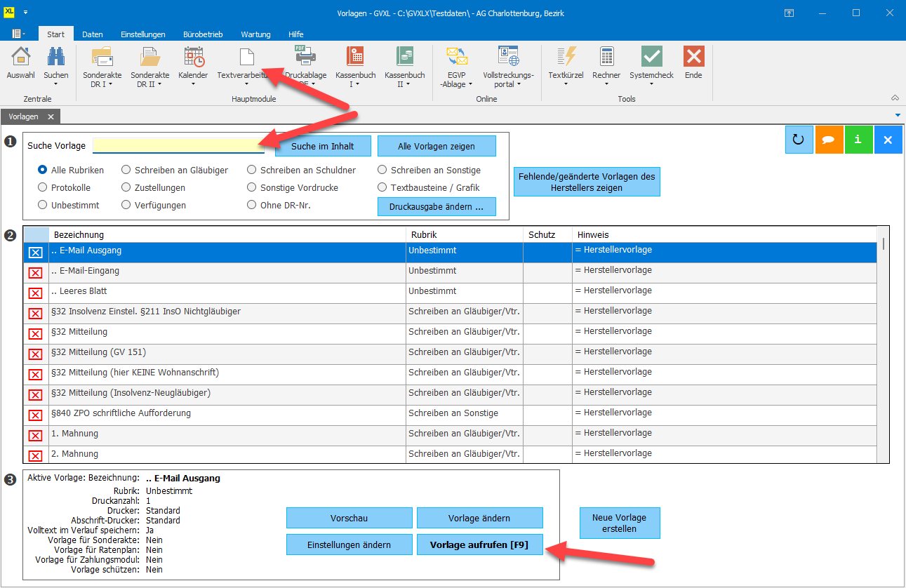The width and height of the screenshot is (906, 588).
Task: Select Ohne DR-Nr. radio option
Action: coord(252,205)
